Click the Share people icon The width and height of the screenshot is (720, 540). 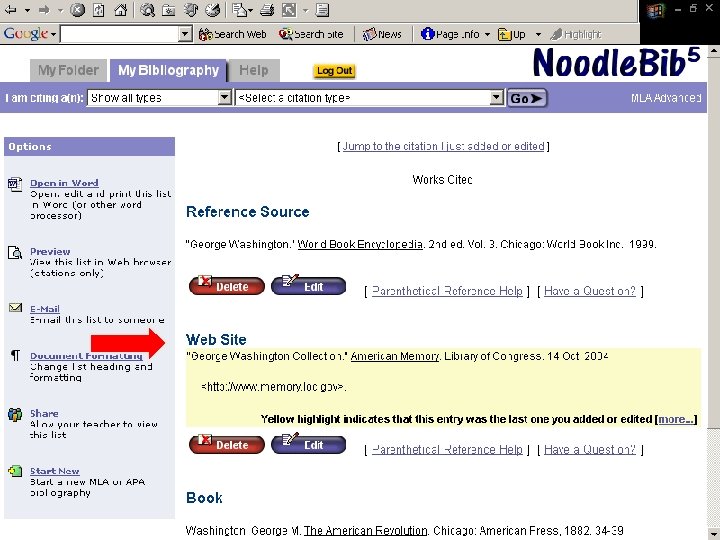(x=15, y=414)
